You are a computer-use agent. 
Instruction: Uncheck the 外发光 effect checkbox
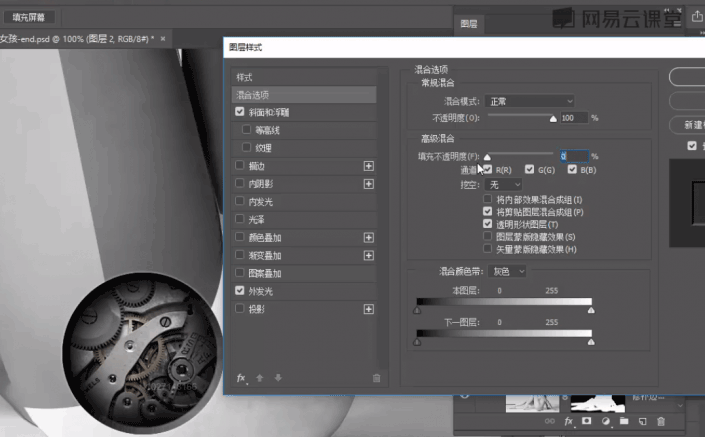pos(240,291)
